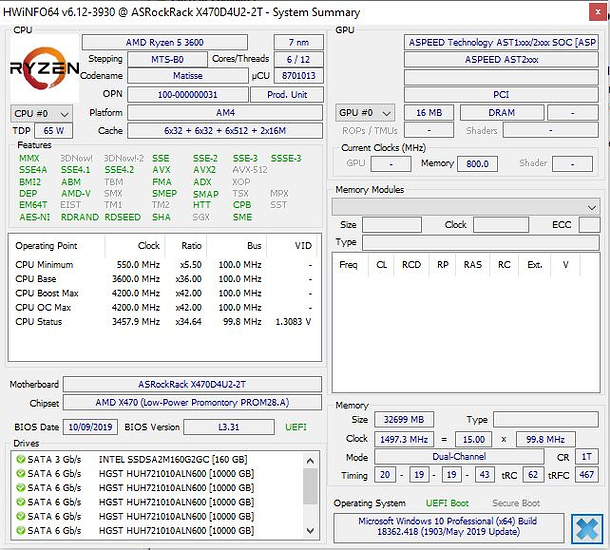Click the CPU Status row
The image size is (610, 550).
pos(163,322)
